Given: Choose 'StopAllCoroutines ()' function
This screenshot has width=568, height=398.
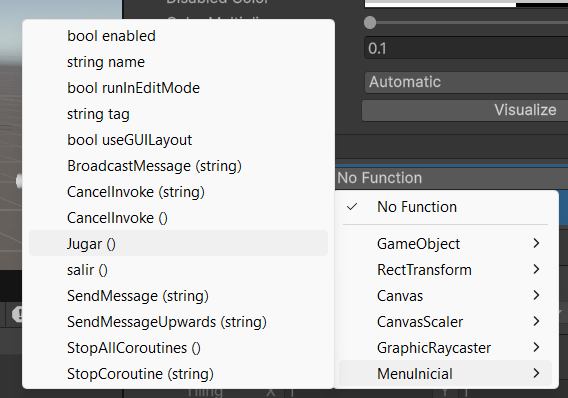Looking at the screenshot, I should point(178,348).
